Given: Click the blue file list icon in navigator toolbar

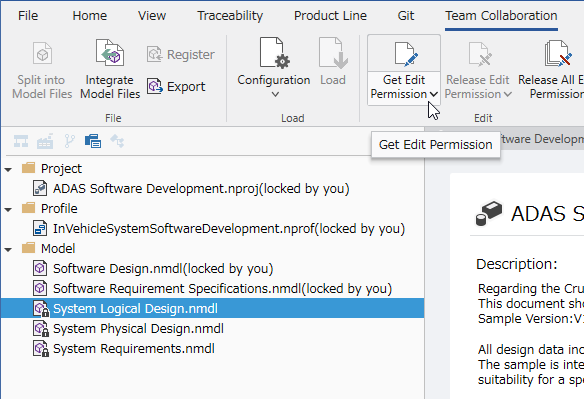Looking at the screenshot, I should [93, 141].
